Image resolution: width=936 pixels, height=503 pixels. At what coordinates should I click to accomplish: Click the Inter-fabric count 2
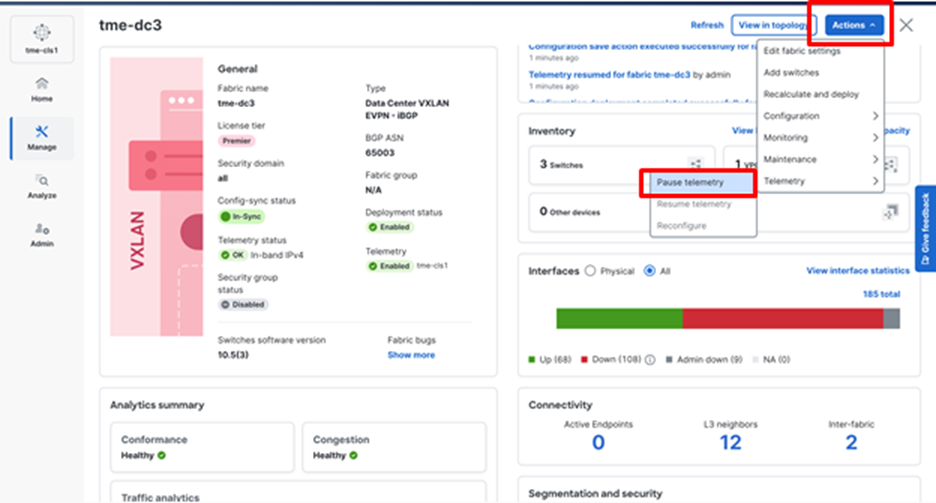[851, 443]
